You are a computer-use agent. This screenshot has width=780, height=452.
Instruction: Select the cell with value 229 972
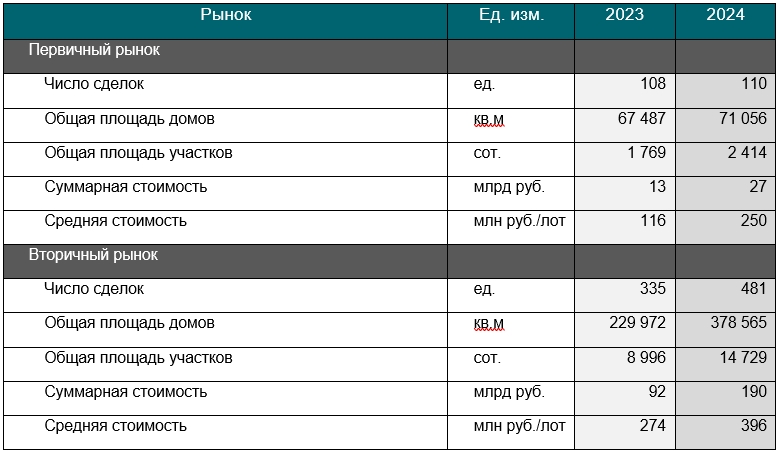pyautogui.click(x=625, y=330)
